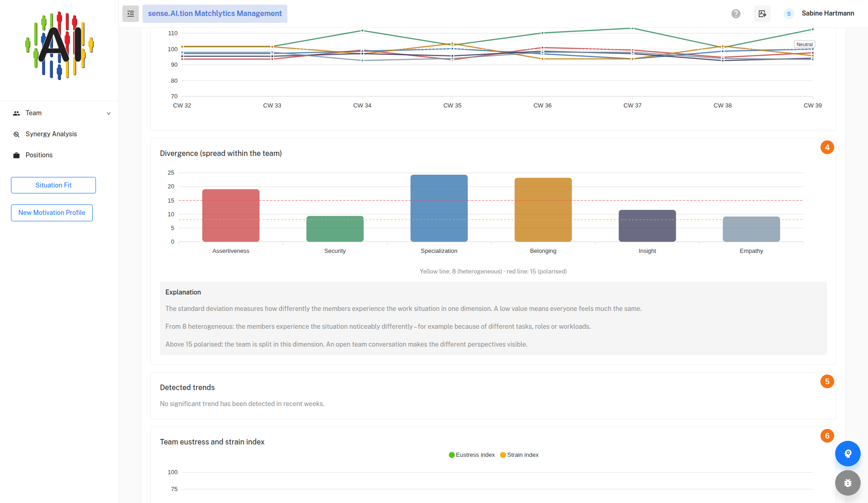This screenshot has width=868, height=503.
Task: Click the Belonging axis label
Action: pos(543,251)
